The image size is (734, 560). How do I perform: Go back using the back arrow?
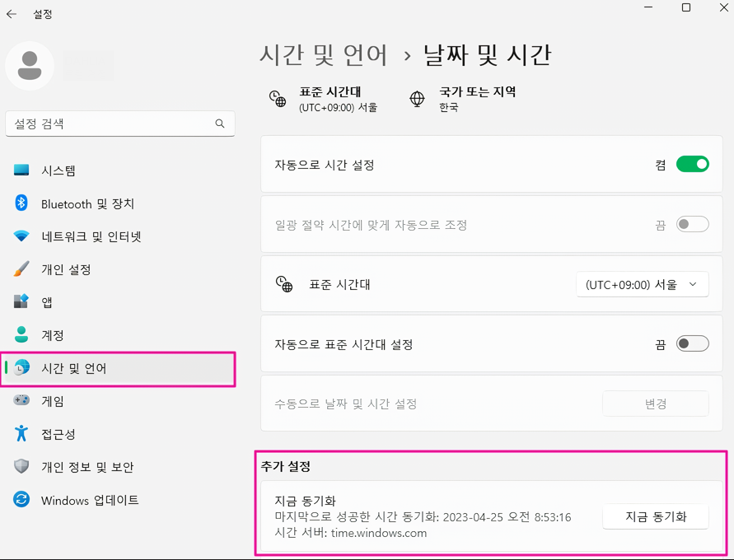click(x=12, y=14)
